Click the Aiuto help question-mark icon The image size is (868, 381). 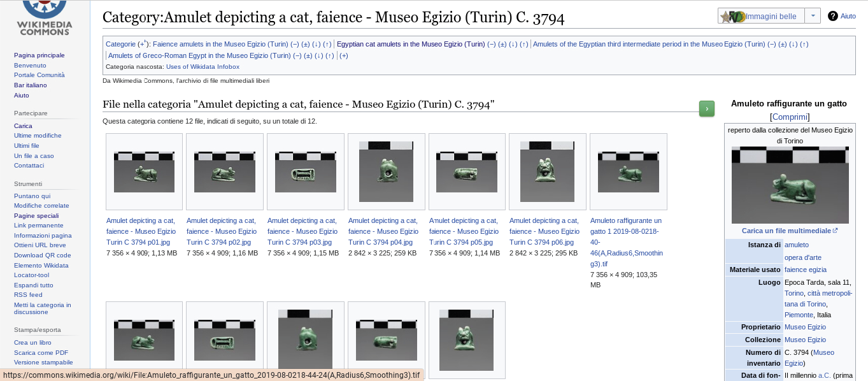832,16
